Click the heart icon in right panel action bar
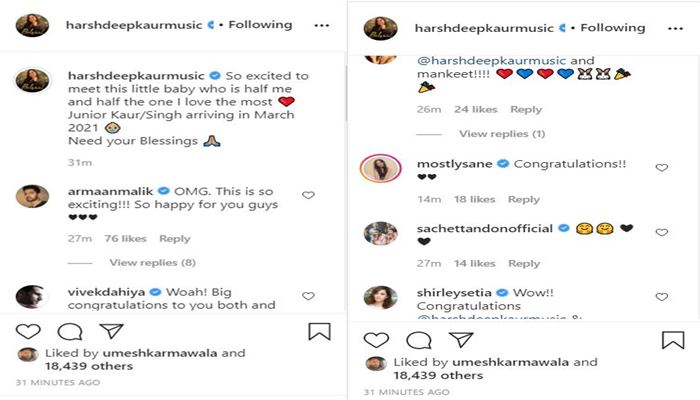This screenshot has height=400, width=700. (375, 340)
